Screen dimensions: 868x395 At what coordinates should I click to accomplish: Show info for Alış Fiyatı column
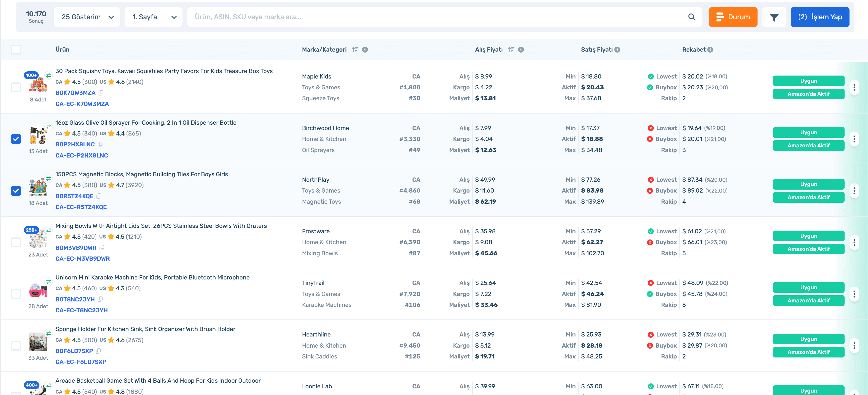[x=521, y=50]
